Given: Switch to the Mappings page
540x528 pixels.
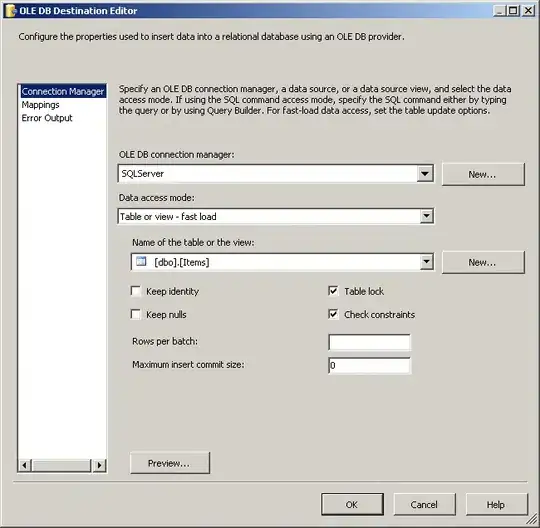Looking at the screenshot, I should coord(40,105).
